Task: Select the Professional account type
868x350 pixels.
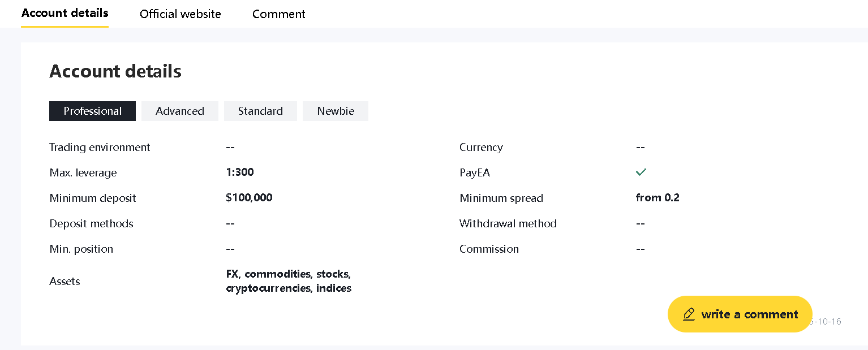Action: [x=92, y=111]
